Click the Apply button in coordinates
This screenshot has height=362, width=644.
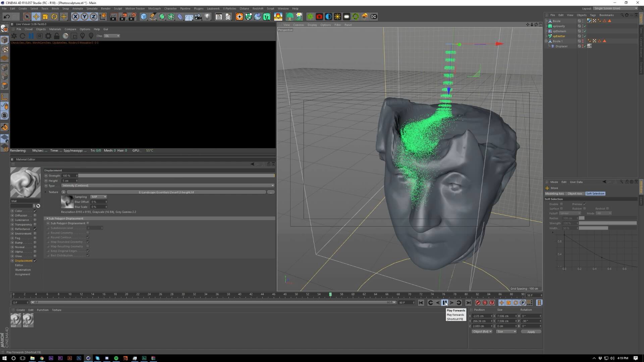click(x=531, y=332)
